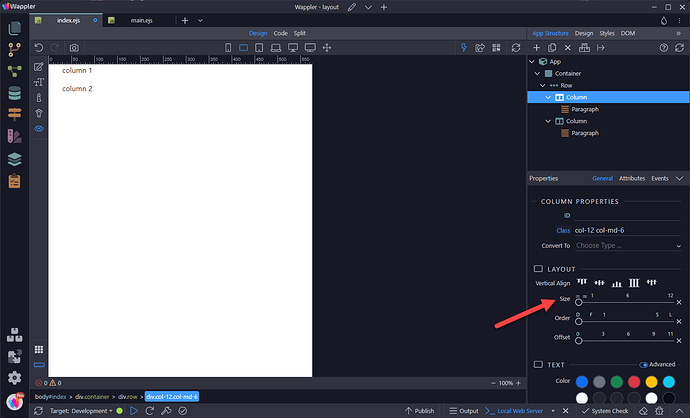
Task: Open the DOM panel tab
Action: pyautogui.click(x=628, y=33)
